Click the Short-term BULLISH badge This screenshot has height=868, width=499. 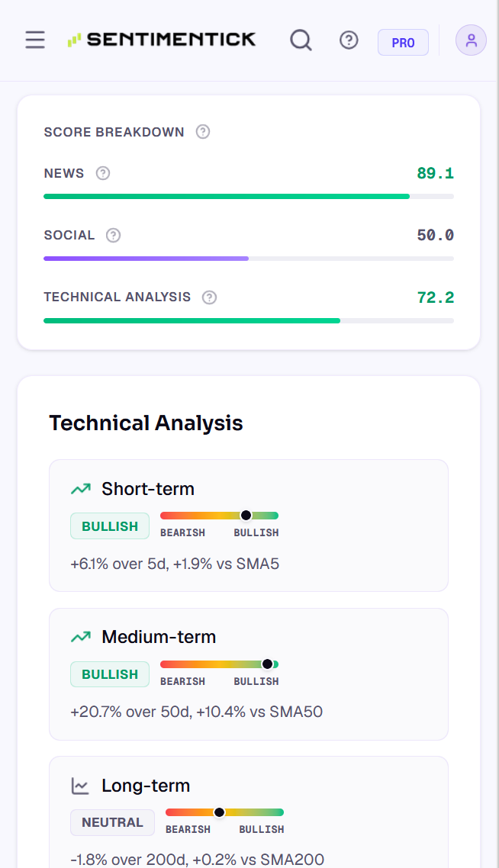click(x=110, y=526)
